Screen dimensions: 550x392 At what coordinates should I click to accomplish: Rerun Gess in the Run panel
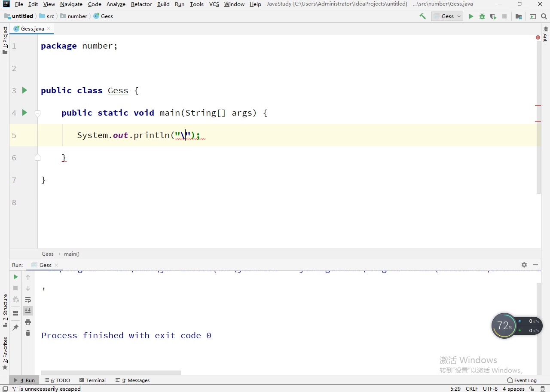pyautogui.click(x=15, y=277)
